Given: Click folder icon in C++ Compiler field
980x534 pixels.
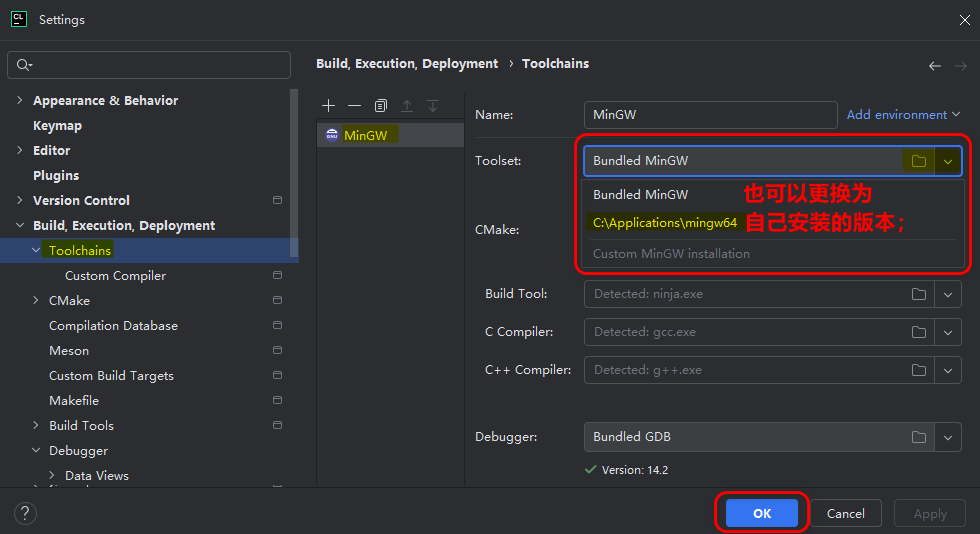Looking at the screenshot, I should [x=919, y=370].
